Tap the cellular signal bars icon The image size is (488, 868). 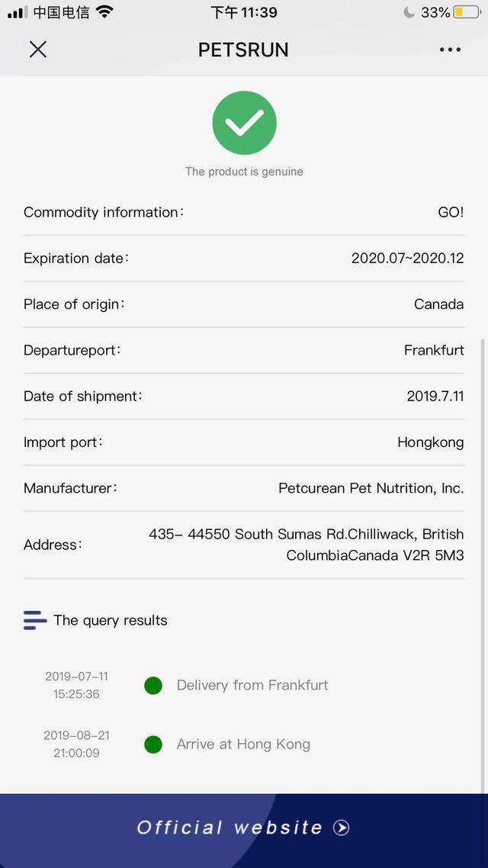tap(17, 12)
